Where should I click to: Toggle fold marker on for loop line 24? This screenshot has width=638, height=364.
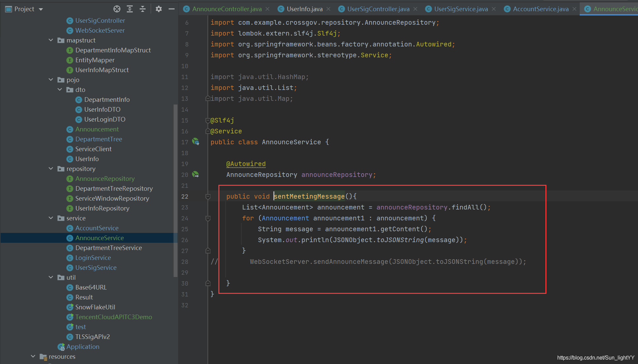point(208,218)
